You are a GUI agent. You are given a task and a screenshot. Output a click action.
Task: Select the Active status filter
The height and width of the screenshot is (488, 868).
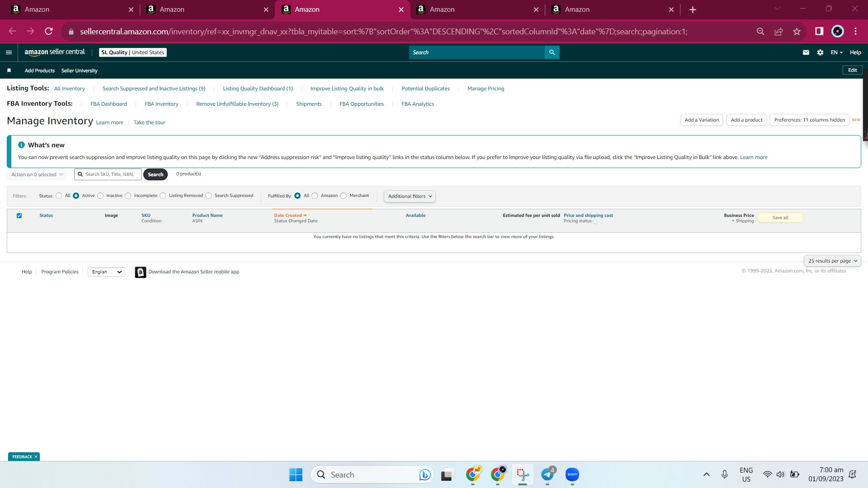click(76, 196)
